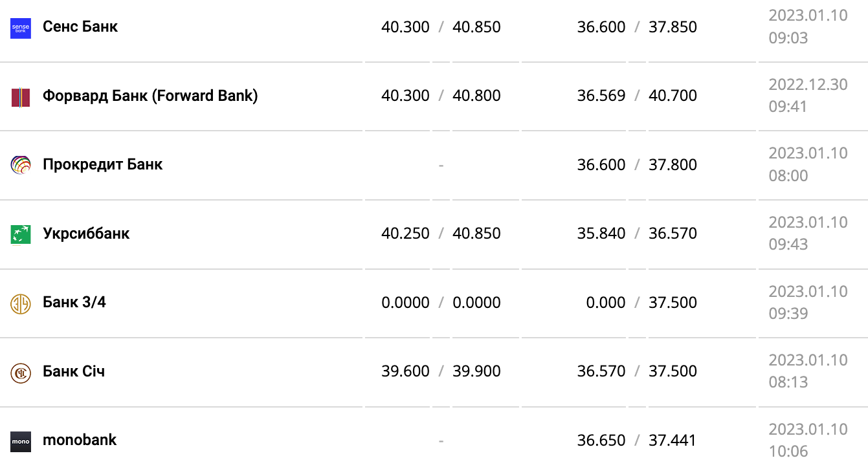Click the Форвард Банк logo icon
The image size is (868, 469).
click(x=21, y=97)
